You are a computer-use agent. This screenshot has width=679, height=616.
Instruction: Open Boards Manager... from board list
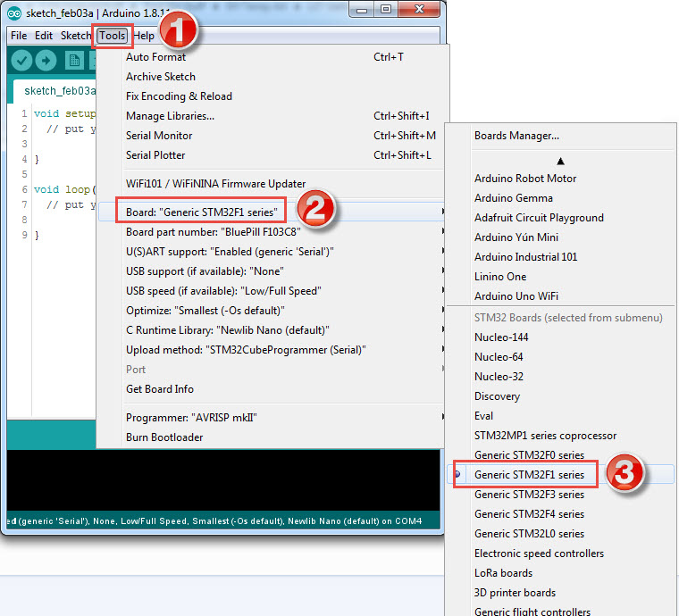tap(561, 136)
